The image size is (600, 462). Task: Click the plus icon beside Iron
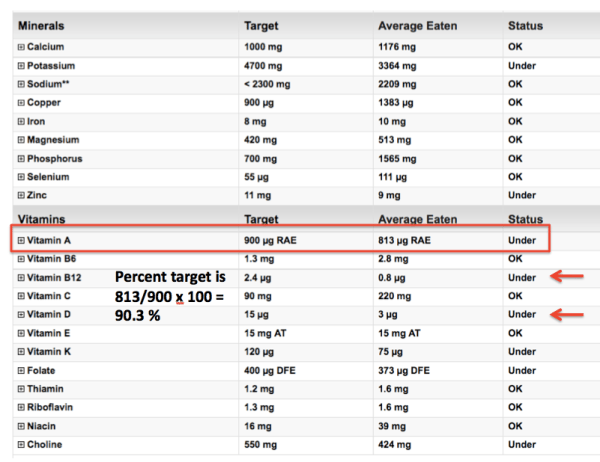point(21,122)
